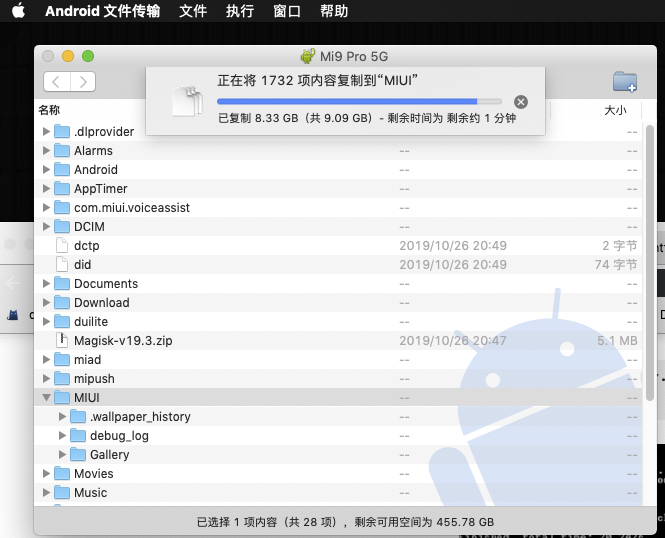Click the documents icon in the copy dialog
665x538 pixels.
point(187,101)
